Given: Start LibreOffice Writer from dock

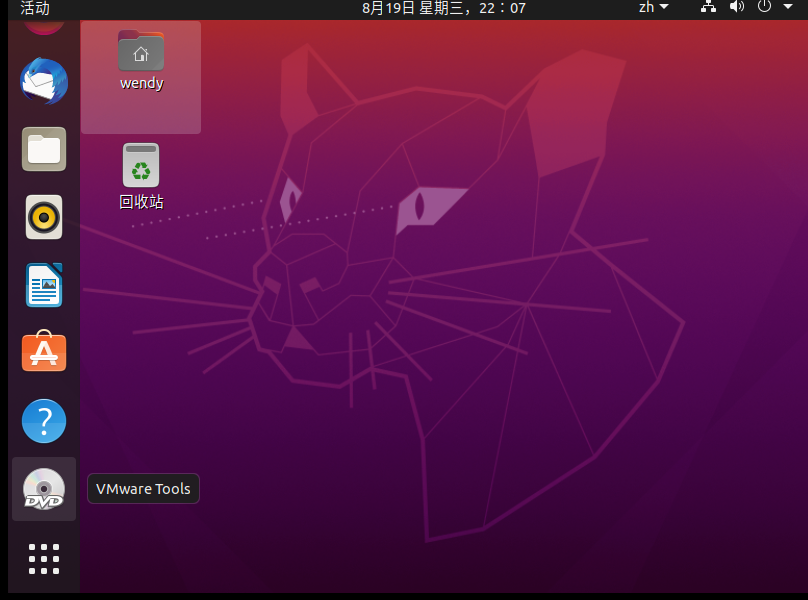Looking at the screenshot, I should point(44,285).
